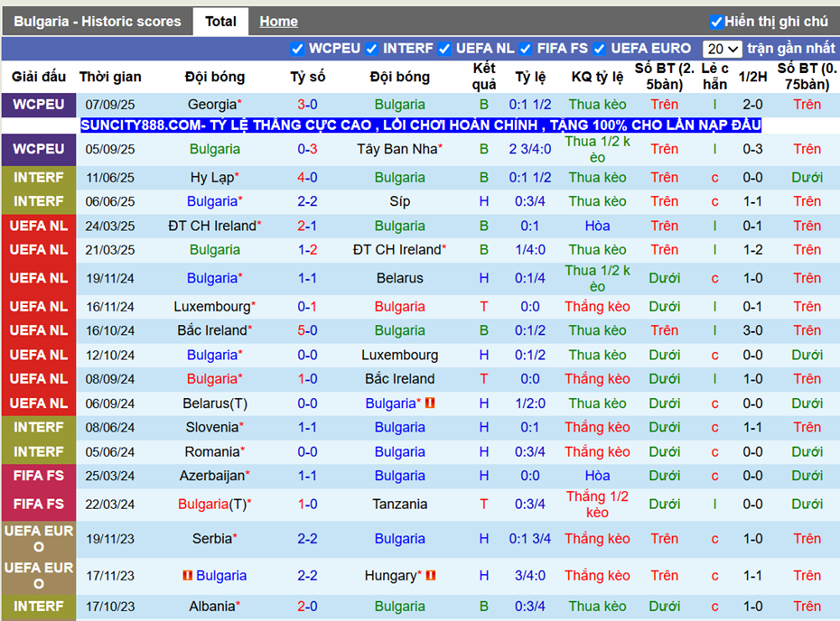
Task: Toggle the Hiển thị ghi chú checkbox
Action: [x=715, y=22]
